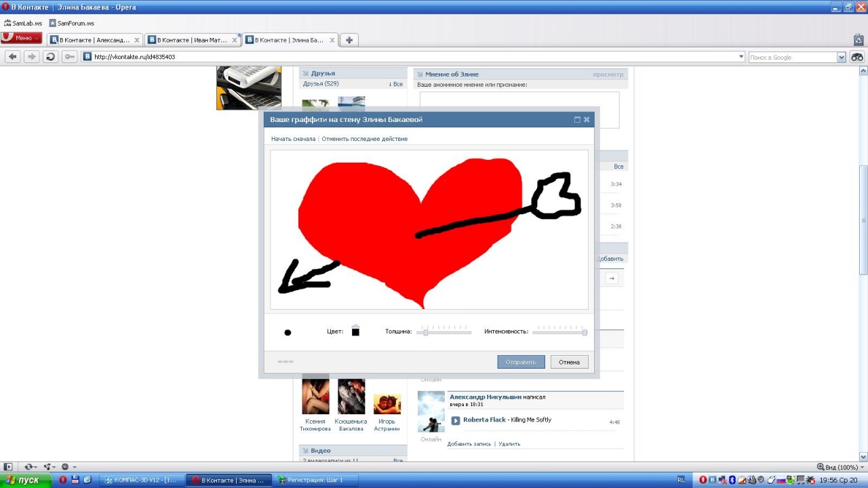Maximize the graffiti dialog window

[577, 120]
